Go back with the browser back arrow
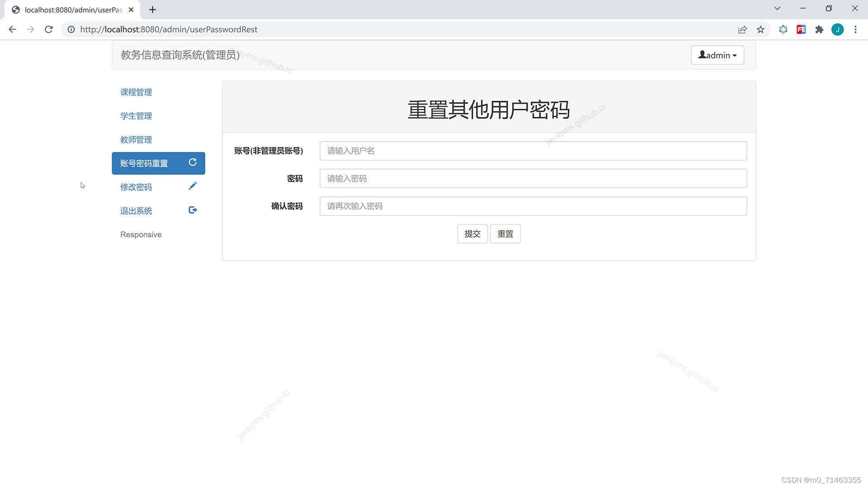Image resolution: width=868 pixels, height=488 pixels. coord(13,29)
